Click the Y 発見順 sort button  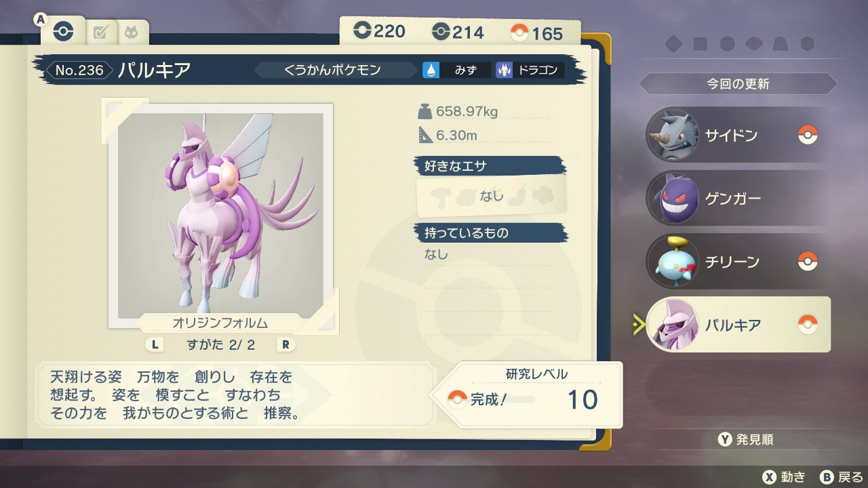pyautogui.click(x=745, y=439)
